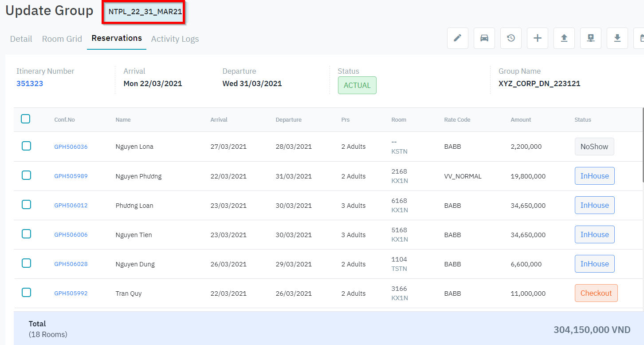Click the network upload icon
Viewport: 644px width, 345px height.
(590, 38)
